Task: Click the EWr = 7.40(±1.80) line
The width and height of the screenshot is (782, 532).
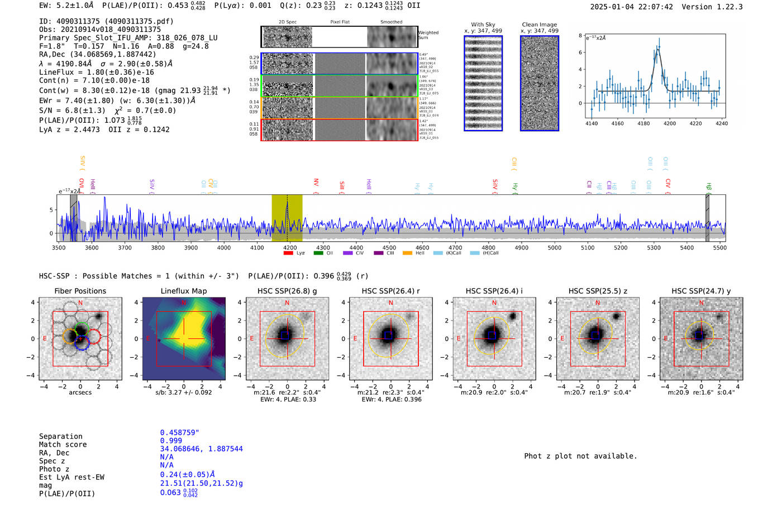Action: pyautogui.click(x=117, y=100)
